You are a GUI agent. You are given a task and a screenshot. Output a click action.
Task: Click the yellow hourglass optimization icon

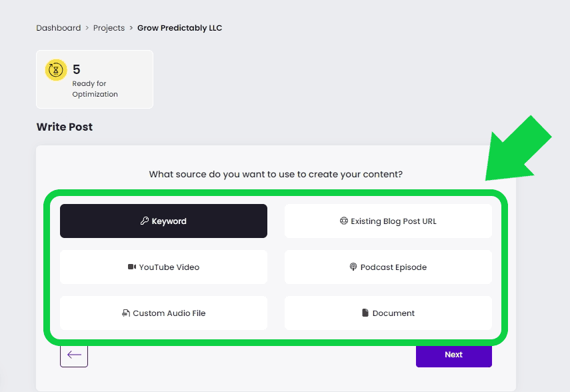coord(56,69)
